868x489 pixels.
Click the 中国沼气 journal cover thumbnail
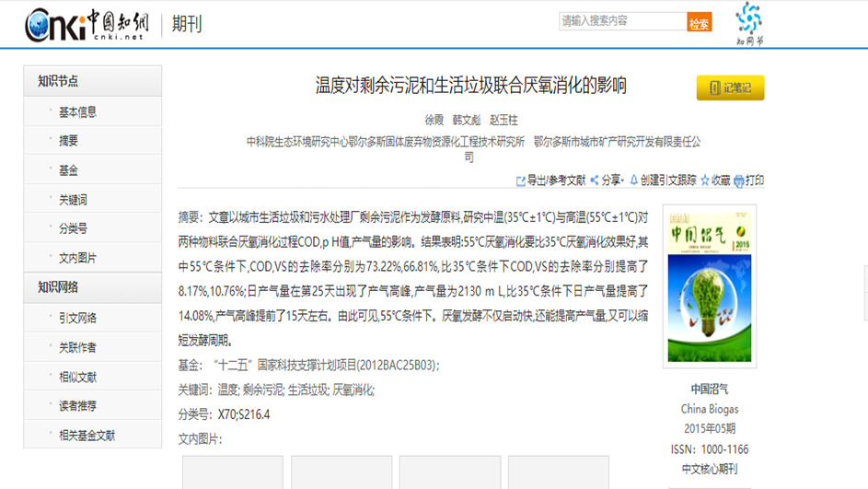click(710, 286)
